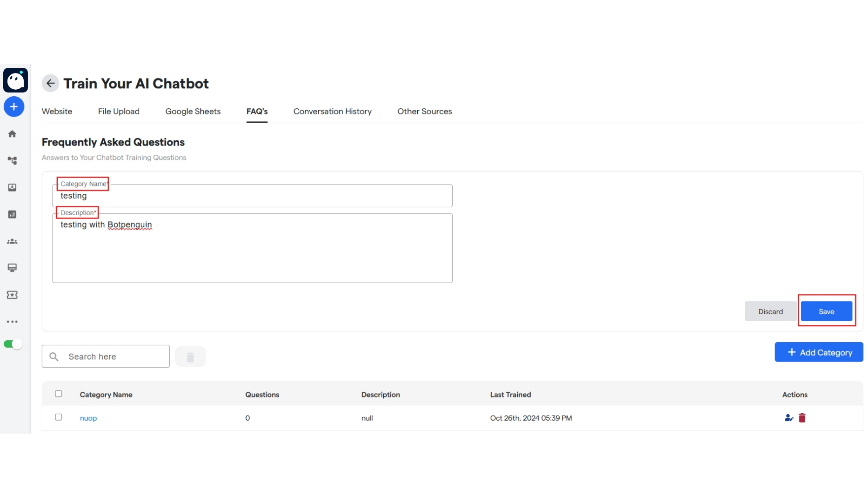Click the Questions column header
868x502 pixels.
coord(262,395)
